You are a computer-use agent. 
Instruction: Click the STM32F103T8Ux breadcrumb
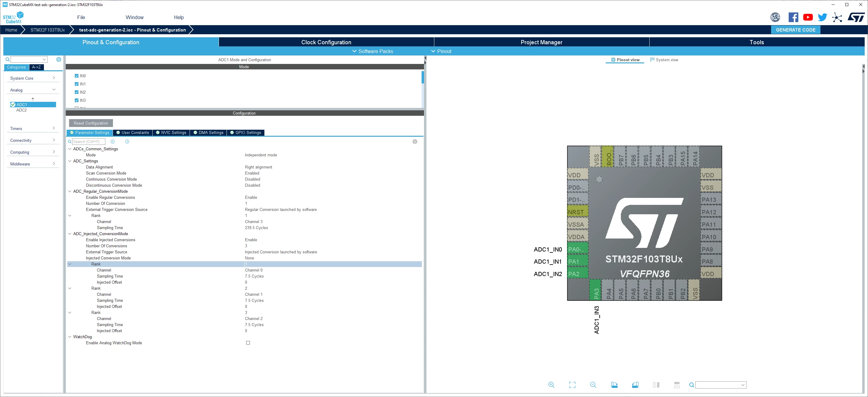[48, 30]
